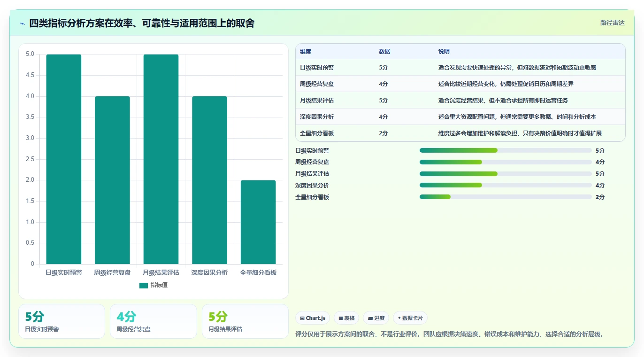Screen dimensions: 644x357
Task: Click the 5.0 tick on the y-axis
Action: tap(30, 54)
